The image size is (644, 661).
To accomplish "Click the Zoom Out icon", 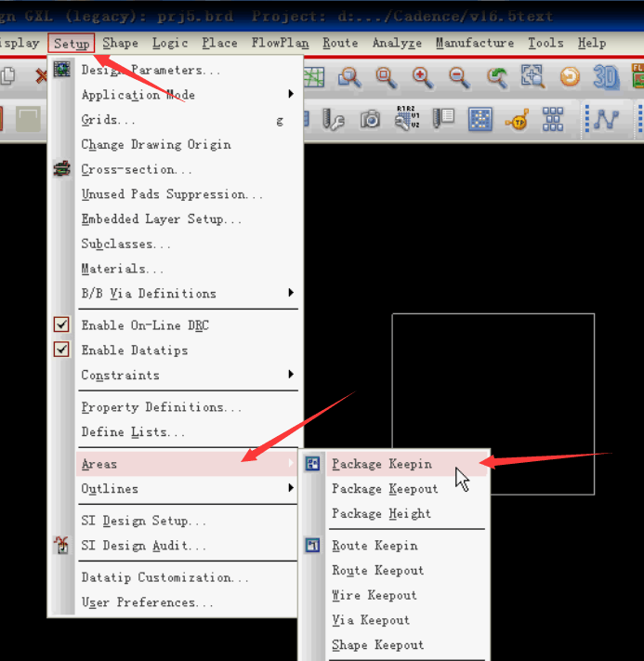I will coord(459,78).
